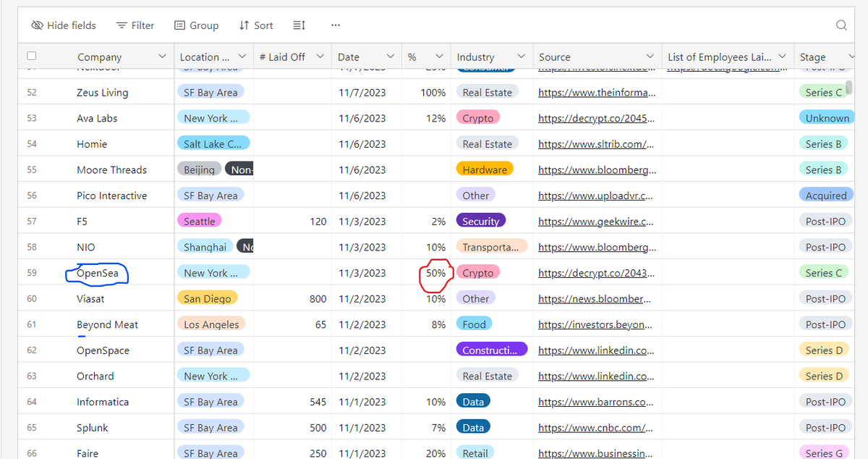This screenshot has height=459, width=868.
Task: Click the Shanghai location tag
Action: click(205, 247)
